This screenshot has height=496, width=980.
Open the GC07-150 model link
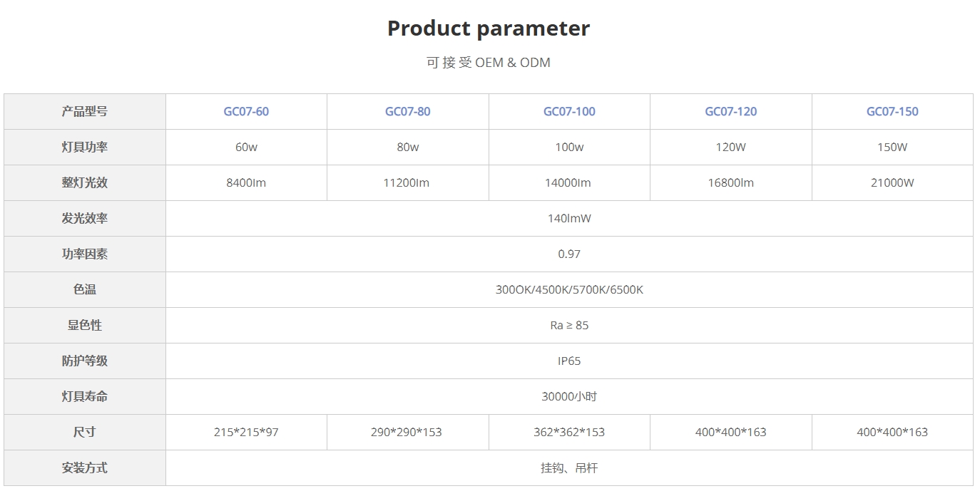[892, 112]
